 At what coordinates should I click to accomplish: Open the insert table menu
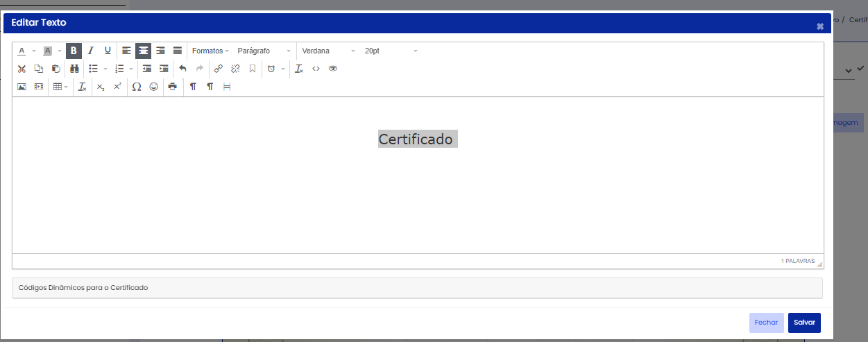60,87
